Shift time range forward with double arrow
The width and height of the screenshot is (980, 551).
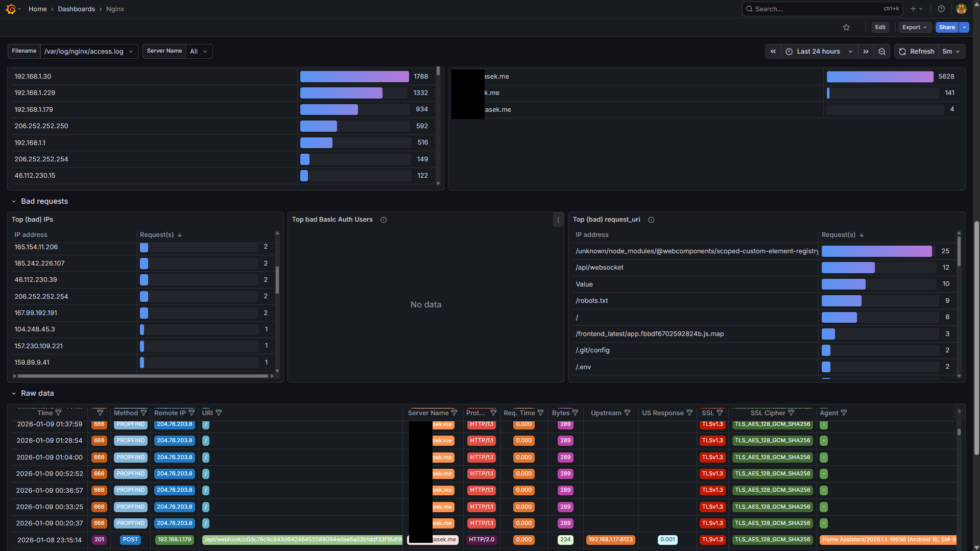866,52
